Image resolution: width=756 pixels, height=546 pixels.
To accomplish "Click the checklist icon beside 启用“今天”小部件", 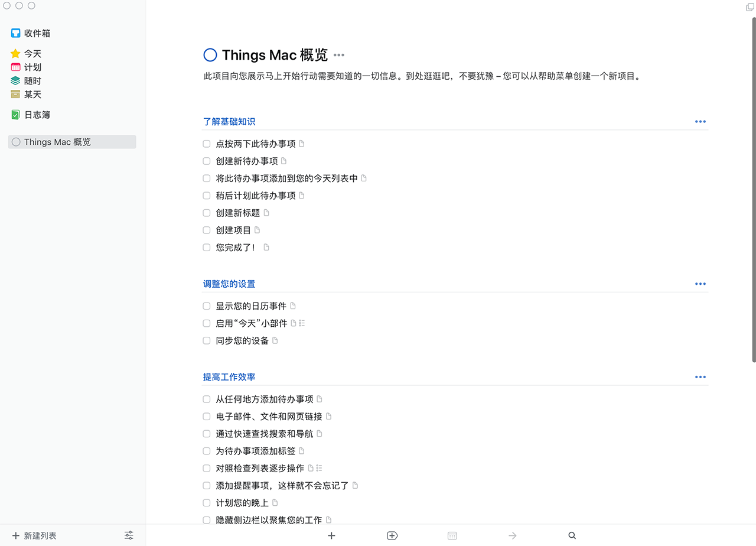I will (x=302, y=323).
